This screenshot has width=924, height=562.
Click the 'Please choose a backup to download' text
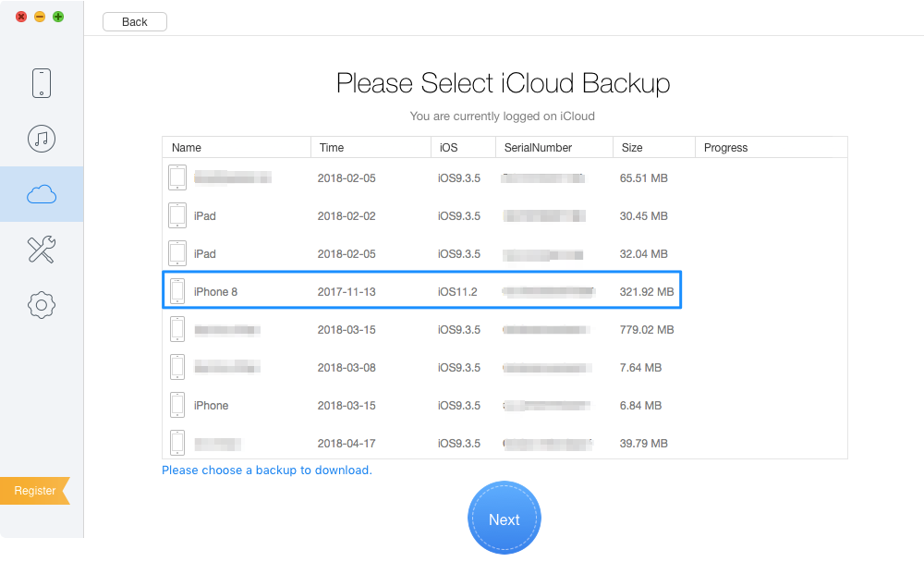[267, 470]
